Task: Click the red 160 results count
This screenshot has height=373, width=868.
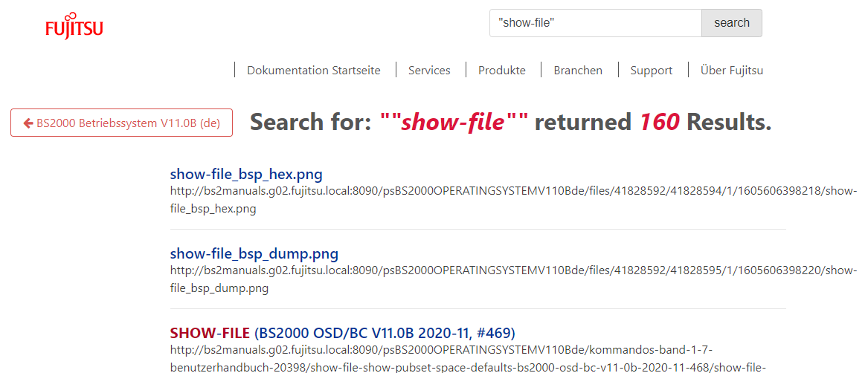Action: click(x=659, y=122)
